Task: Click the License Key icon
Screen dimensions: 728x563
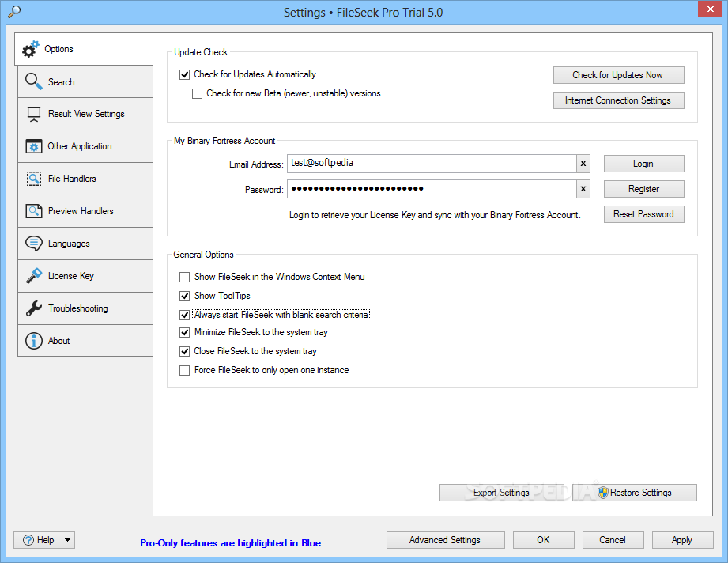Action: pyautogui.click(x=33, y=276)
